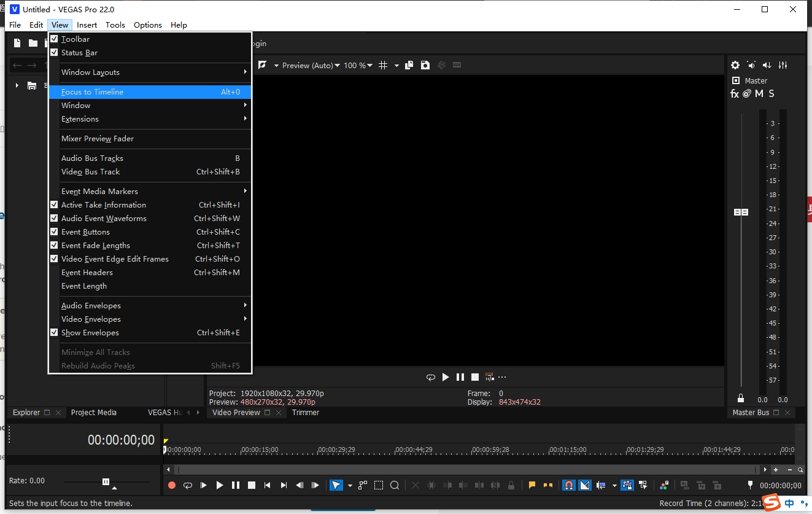Switch to the Project Media tab
This screenshot has height=514, width=812.
point(94,413)
